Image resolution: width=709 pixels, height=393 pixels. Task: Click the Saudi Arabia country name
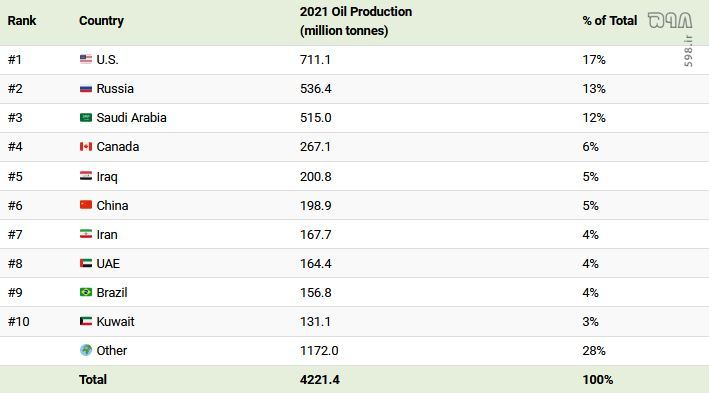click(132, 118)
